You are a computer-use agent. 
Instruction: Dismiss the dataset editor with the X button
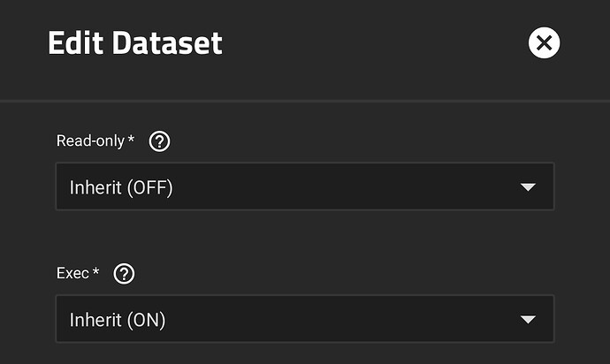tap(544, 42)
